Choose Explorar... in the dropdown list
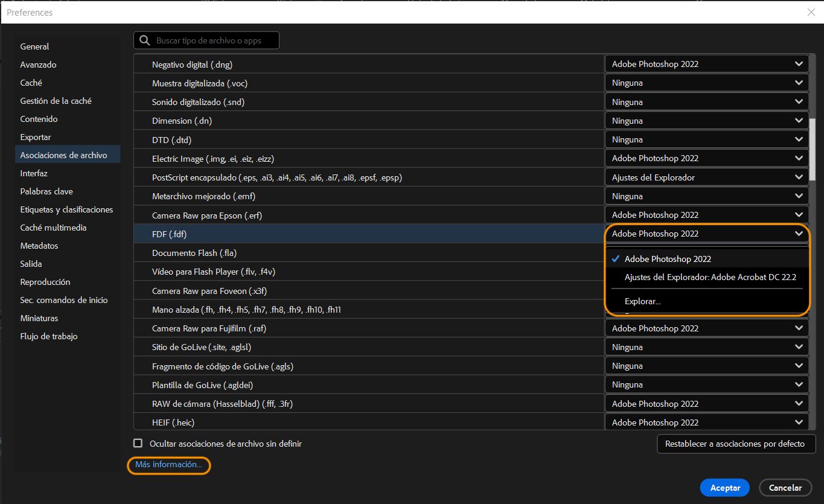 [707, 301]
